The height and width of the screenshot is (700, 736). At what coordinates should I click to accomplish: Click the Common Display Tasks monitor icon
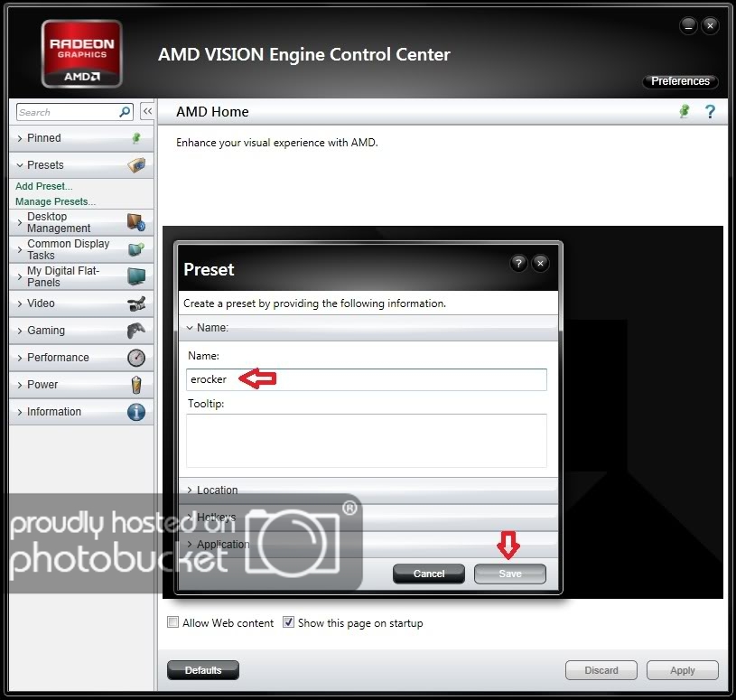(x=136, y=249)
